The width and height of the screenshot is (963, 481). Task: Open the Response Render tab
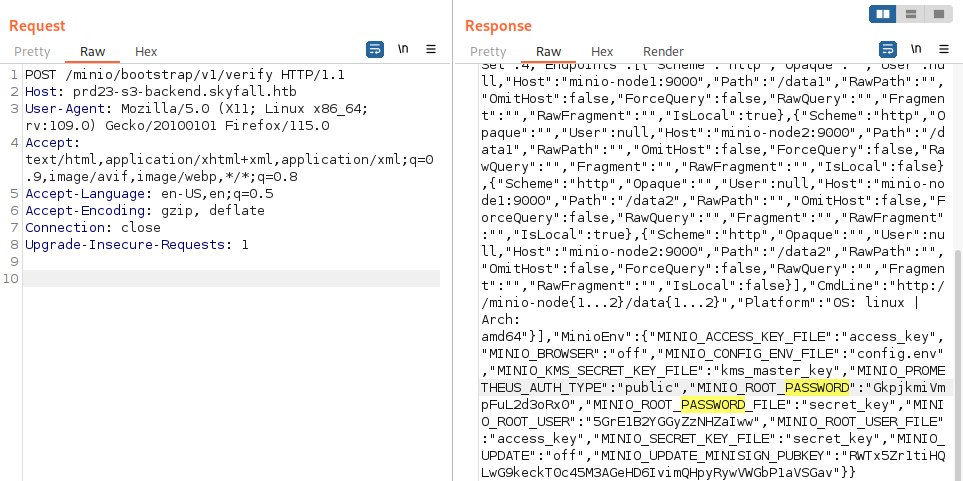click(x=663, y=52)
